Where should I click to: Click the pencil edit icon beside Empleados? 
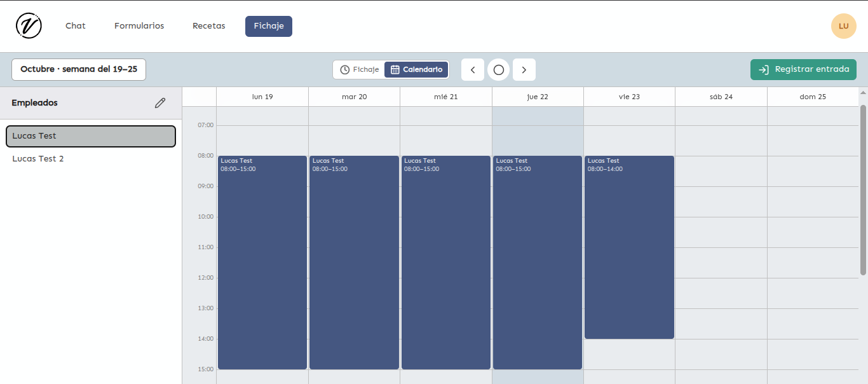160,103
